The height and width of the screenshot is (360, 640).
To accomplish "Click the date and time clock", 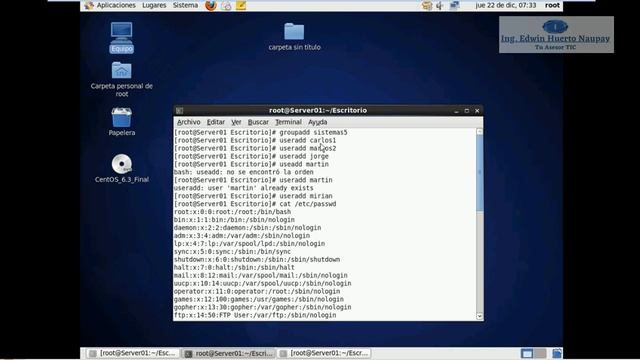I will [506, 5].
